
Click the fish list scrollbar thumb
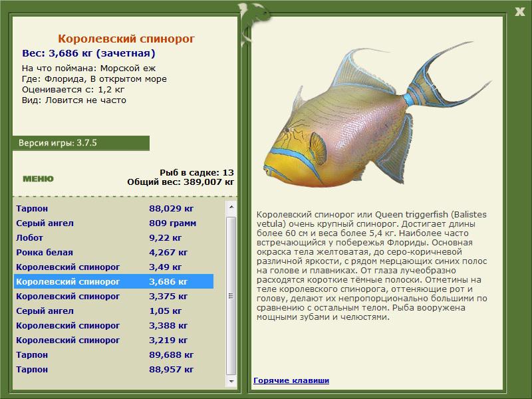(231, 296)
